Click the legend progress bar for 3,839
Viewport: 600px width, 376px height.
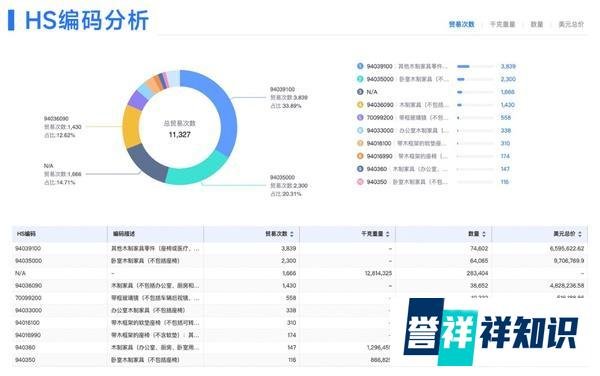(x=475, y=67)
